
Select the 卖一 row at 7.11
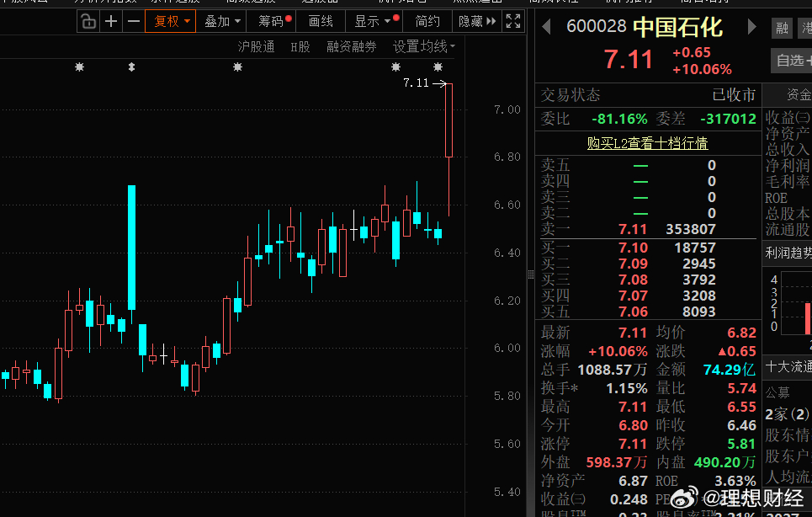point(647,229)
